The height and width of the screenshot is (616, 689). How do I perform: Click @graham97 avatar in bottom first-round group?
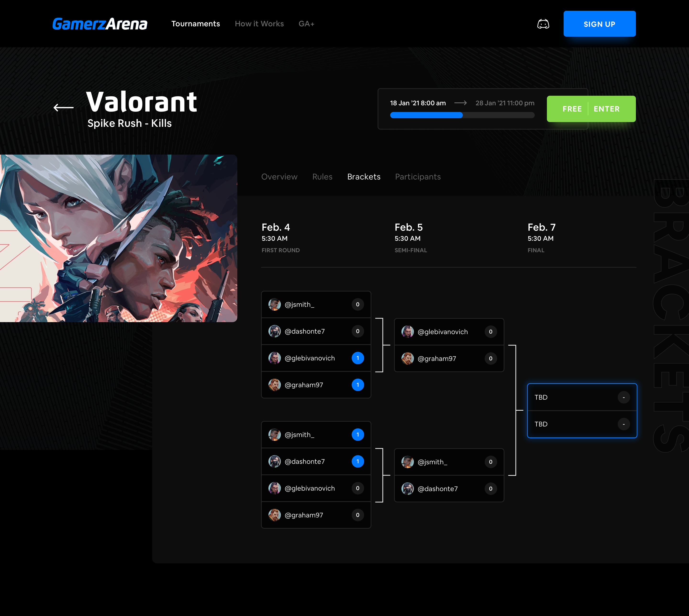tap(274, 515)
